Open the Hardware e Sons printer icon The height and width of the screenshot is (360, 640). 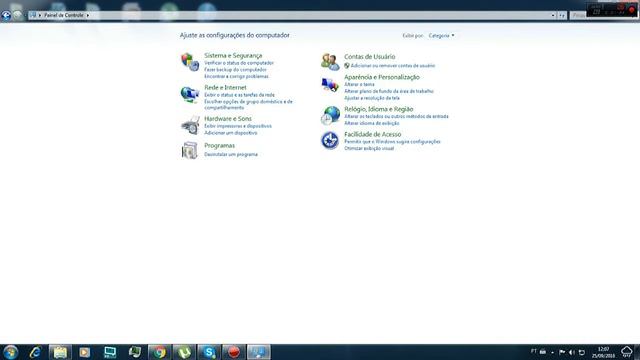190,125
